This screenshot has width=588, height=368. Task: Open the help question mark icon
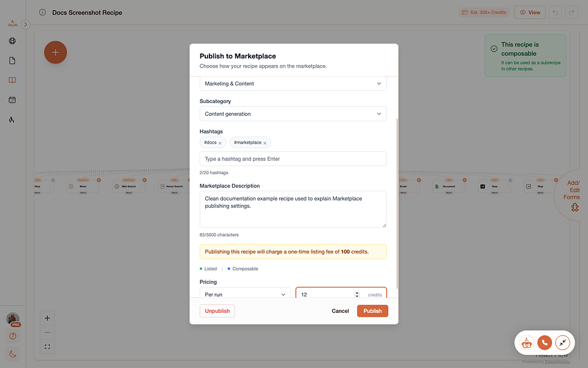click(x=13, y=336)
